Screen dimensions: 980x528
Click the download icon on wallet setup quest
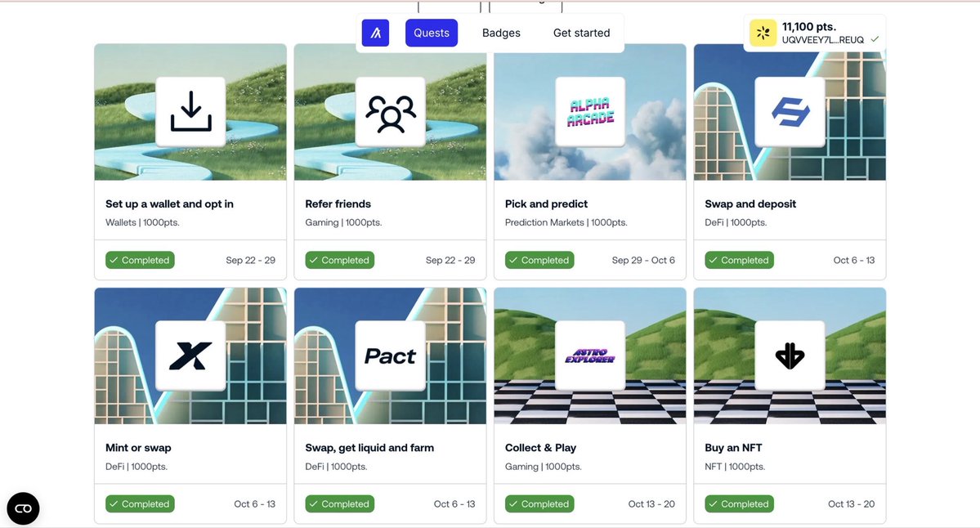190,112
